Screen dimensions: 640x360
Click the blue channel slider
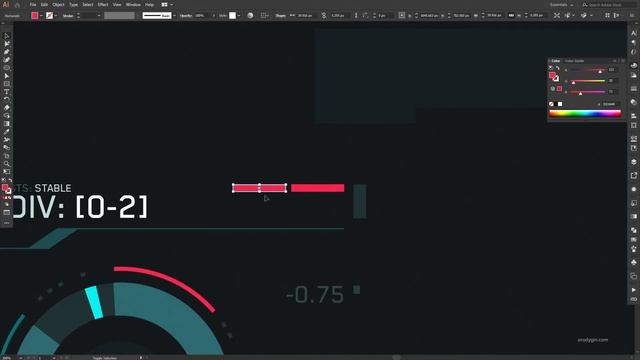coord(587,92)
